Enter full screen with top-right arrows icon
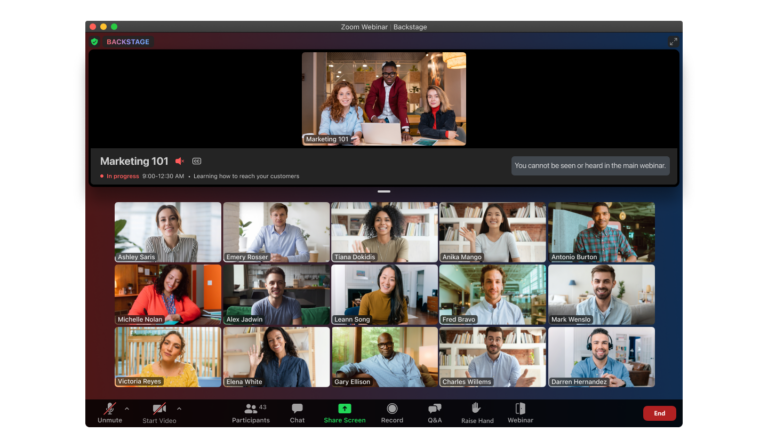This screenshot has width=768, height=448. click(673, 42)
